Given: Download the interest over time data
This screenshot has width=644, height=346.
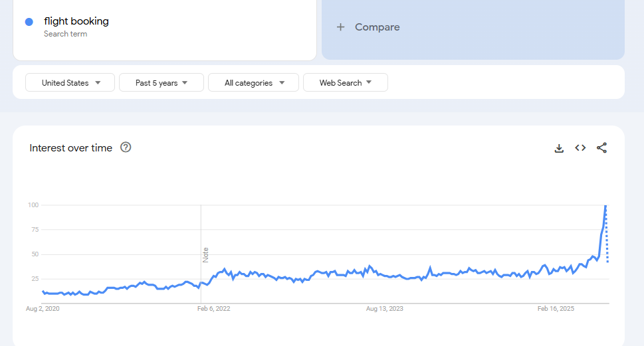Looking at the screenshot, I should [559, 148].
